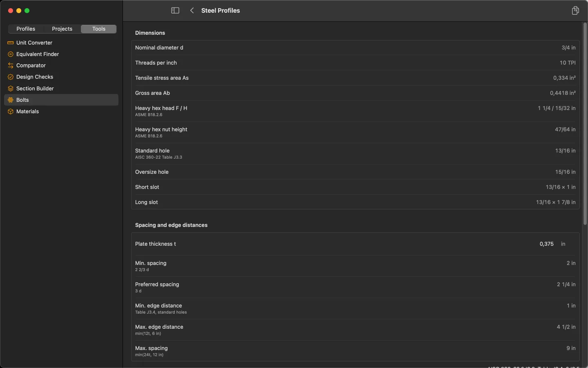
Task: Click the Materials cube icon
Action: (x=11, y=111)
